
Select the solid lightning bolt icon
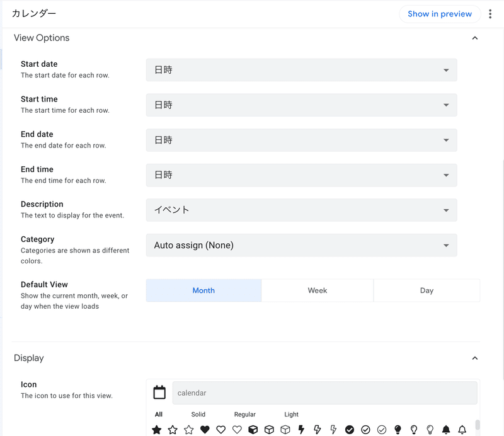(301, 430)
